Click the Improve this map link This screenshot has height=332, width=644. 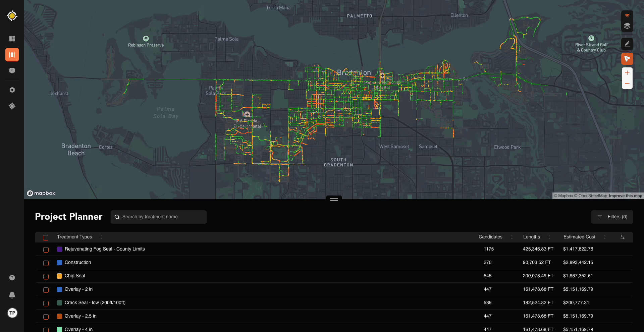pos(625,196)
